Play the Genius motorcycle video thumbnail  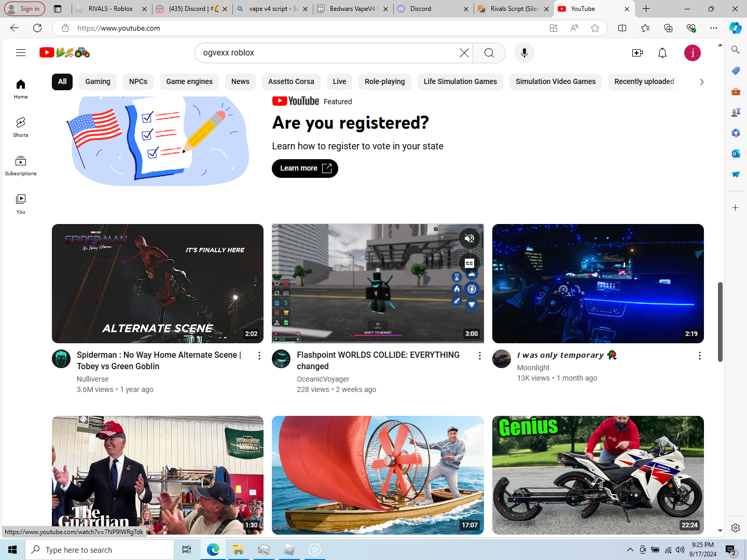pos(598,475)
